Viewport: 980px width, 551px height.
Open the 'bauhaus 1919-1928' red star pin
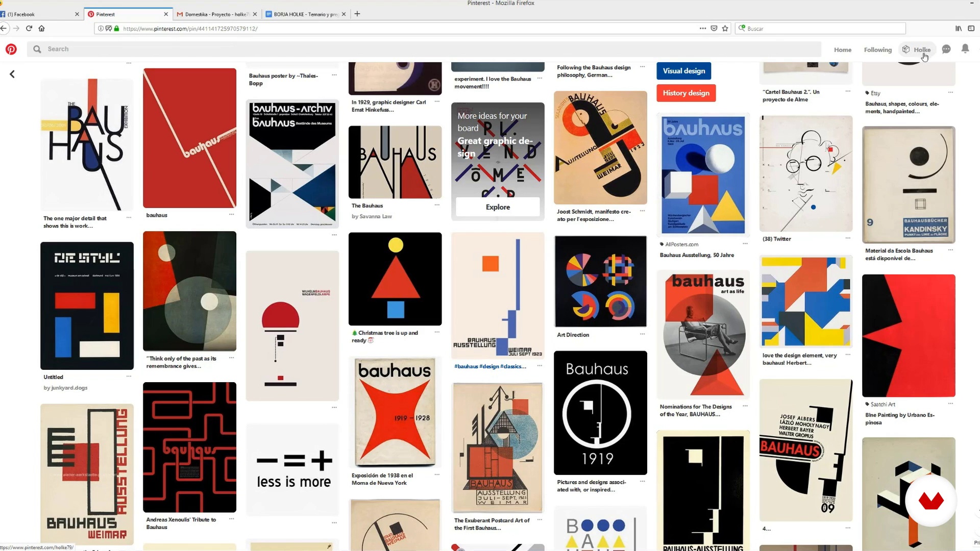(395, 412)
